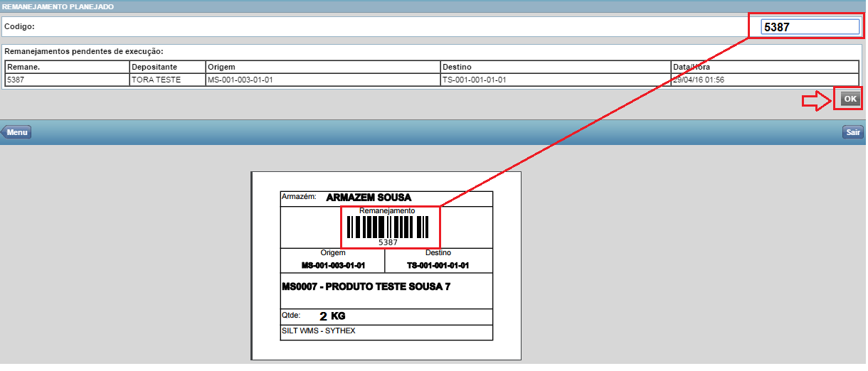The height and width of the screenshot is (371, 868).
Task: Click the origem cell MS-001-003-01-01 in the table
Action: (x=323, y=80)
